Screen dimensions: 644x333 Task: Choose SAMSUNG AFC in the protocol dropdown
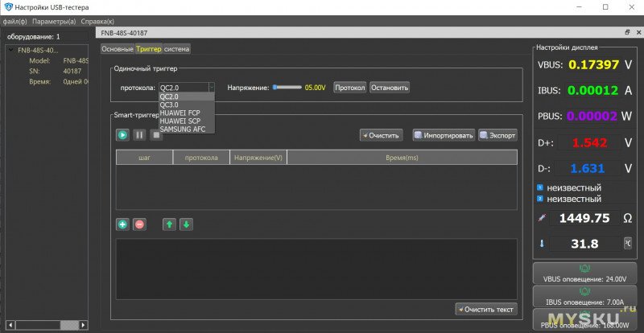181,129
